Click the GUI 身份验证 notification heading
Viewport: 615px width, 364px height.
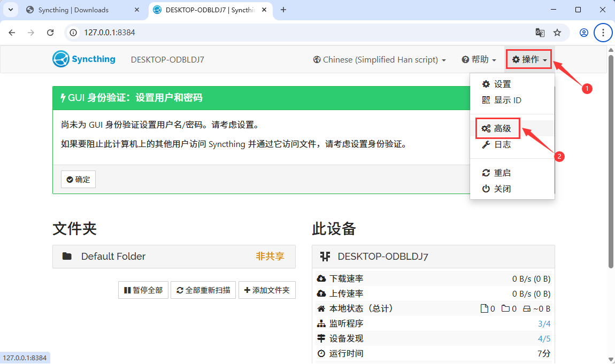click(132, 98)
